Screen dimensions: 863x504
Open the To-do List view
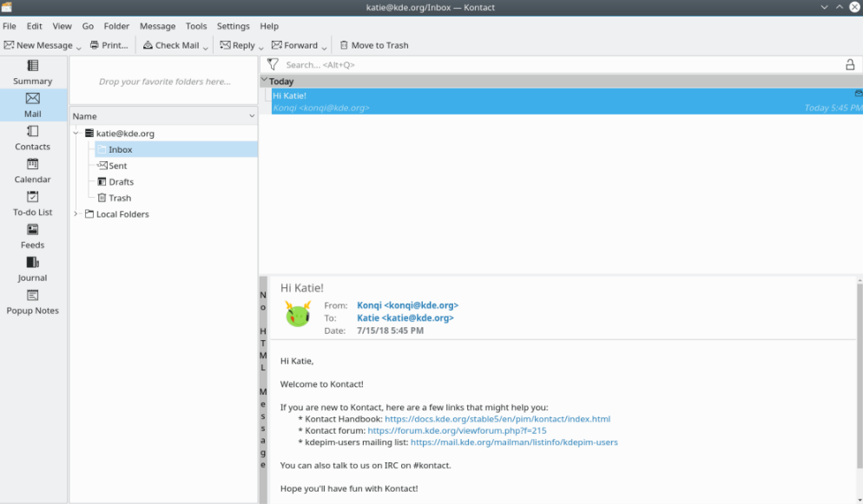click(33, 203)
